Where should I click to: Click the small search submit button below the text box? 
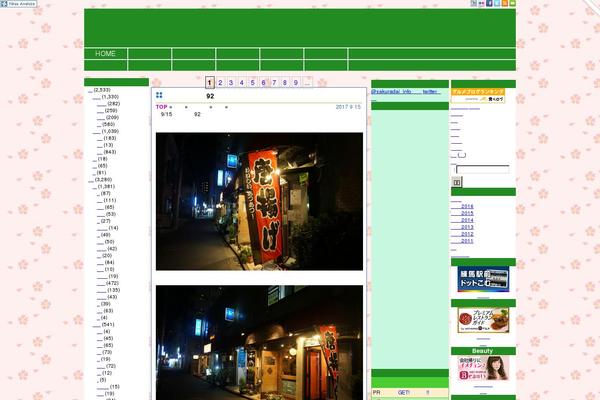click(457, 182)
